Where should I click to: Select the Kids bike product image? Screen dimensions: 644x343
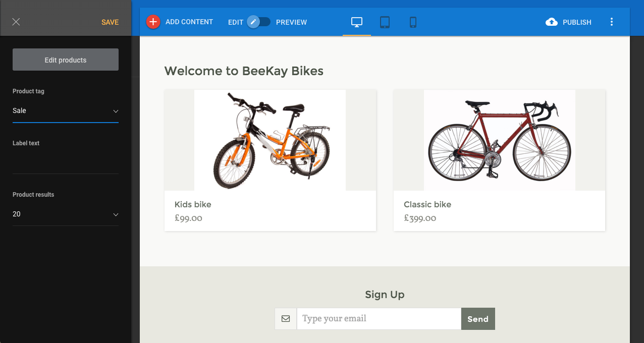click(270, 140)
